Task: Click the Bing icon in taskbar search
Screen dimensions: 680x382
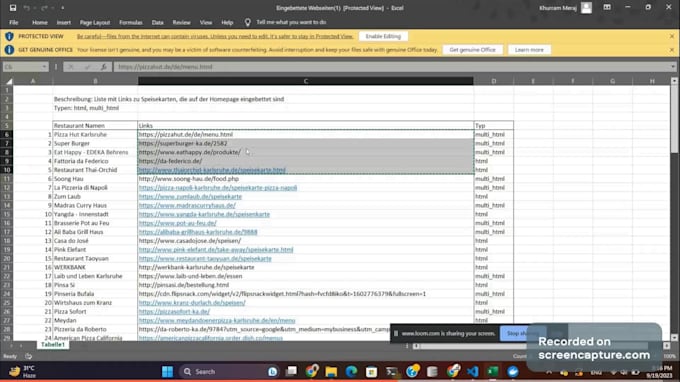Action: point(272,372)
